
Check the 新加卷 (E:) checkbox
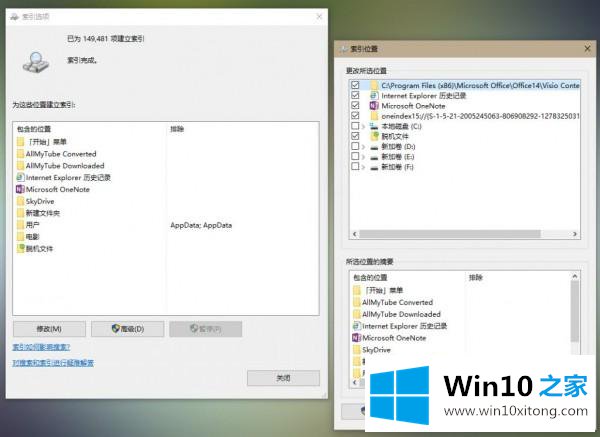click(355, 156)
